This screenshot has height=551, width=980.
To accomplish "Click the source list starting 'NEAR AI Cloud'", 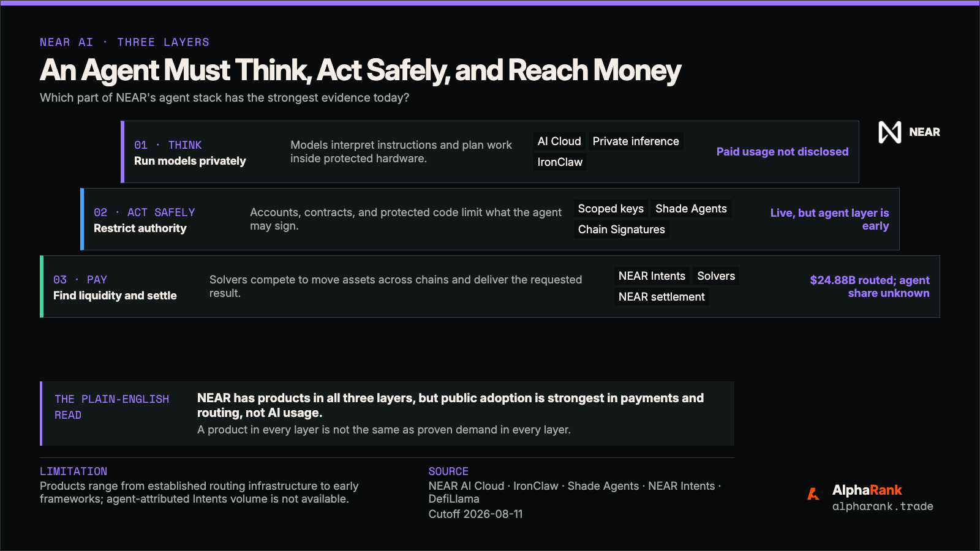I will (x=575, y=493).
